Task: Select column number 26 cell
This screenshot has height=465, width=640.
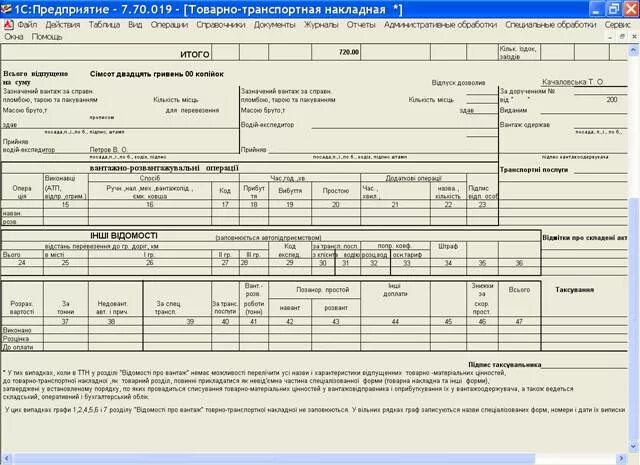Action: tap(149, 263)
